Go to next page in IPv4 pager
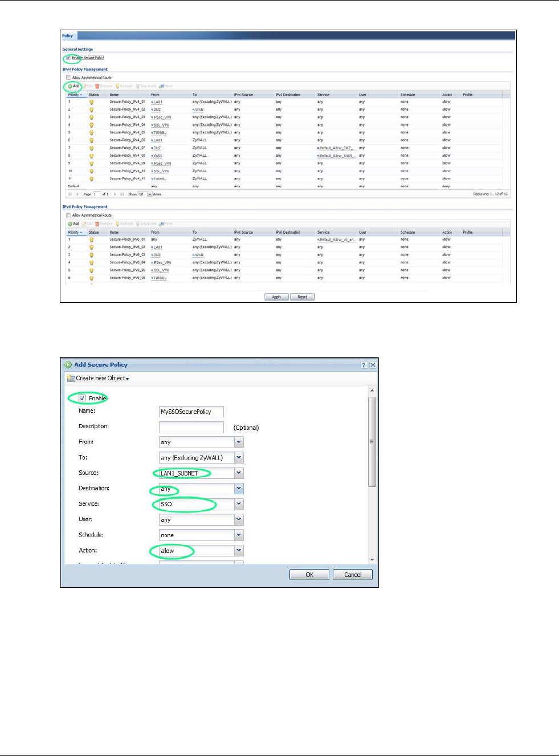The height and width of the screenshot is (756, 559). 115,194
